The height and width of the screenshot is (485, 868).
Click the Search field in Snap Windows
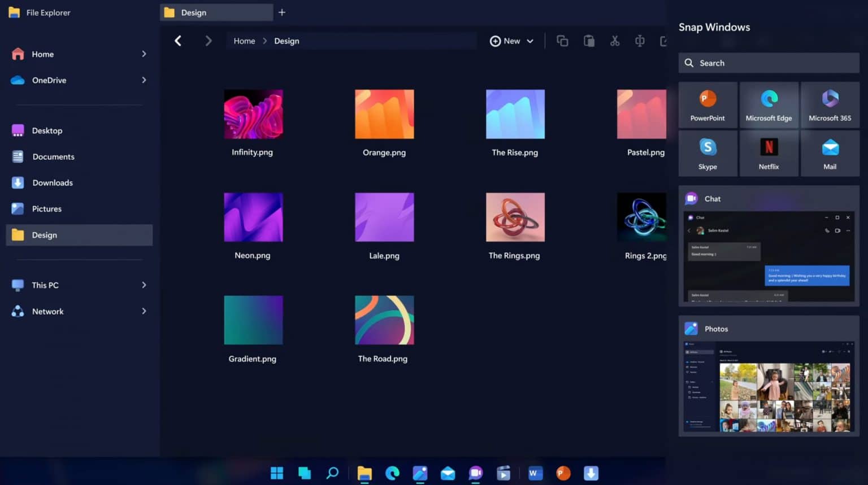pyautogui.click(x=769, y=63)
